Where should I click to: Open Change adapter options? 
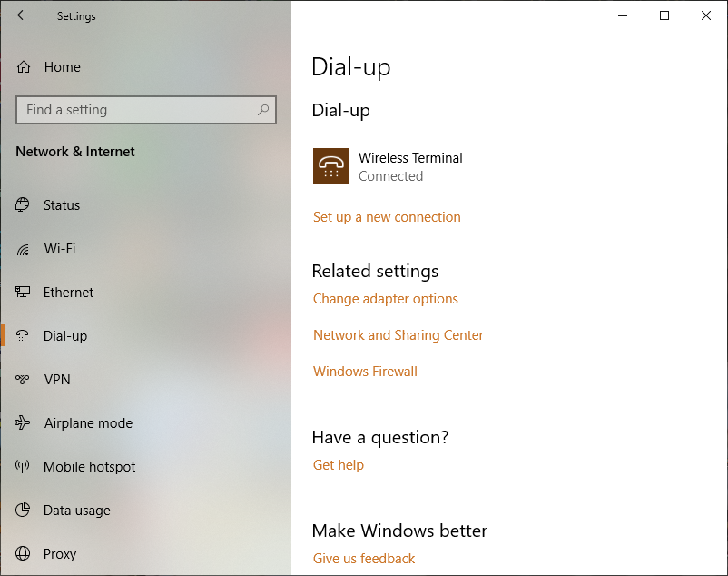coord(386,299)
